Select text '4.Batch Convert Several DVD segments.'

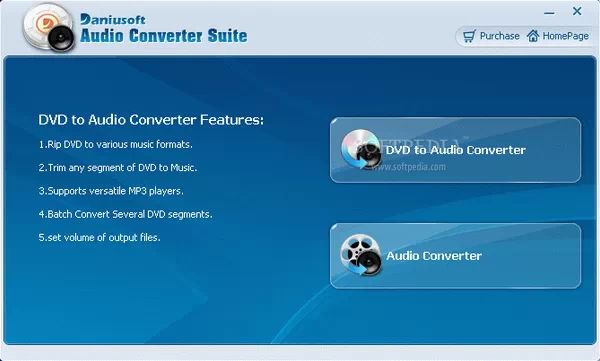coord(126,214)
